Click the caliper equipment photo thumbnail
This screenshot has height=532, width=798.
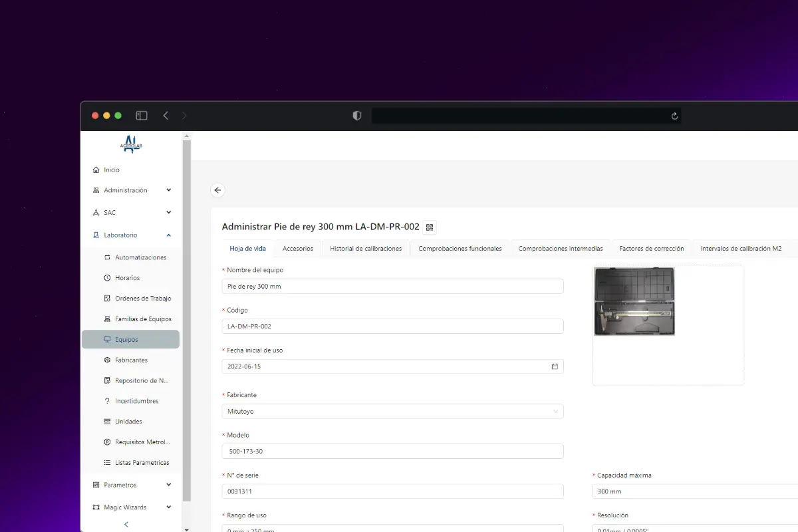(634, 301)
